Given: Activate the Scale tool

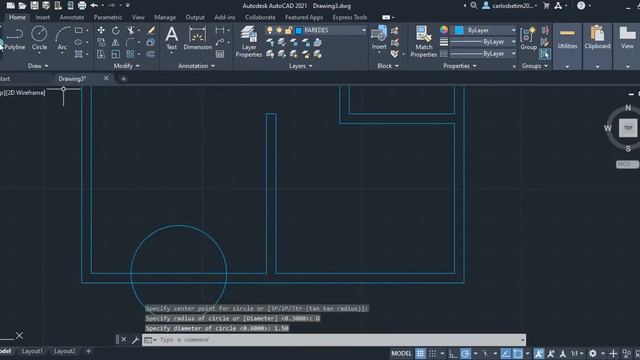Looking at the screenshot, I should tap(116, 54).
